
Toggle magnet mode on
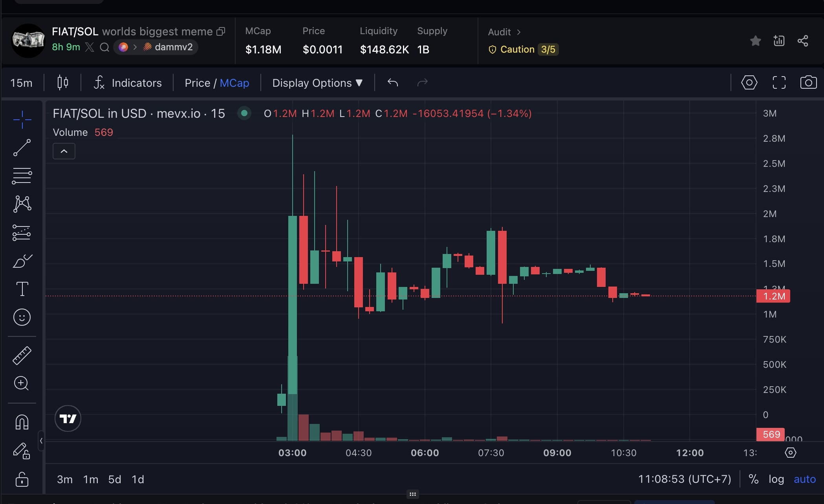(22, 422)
